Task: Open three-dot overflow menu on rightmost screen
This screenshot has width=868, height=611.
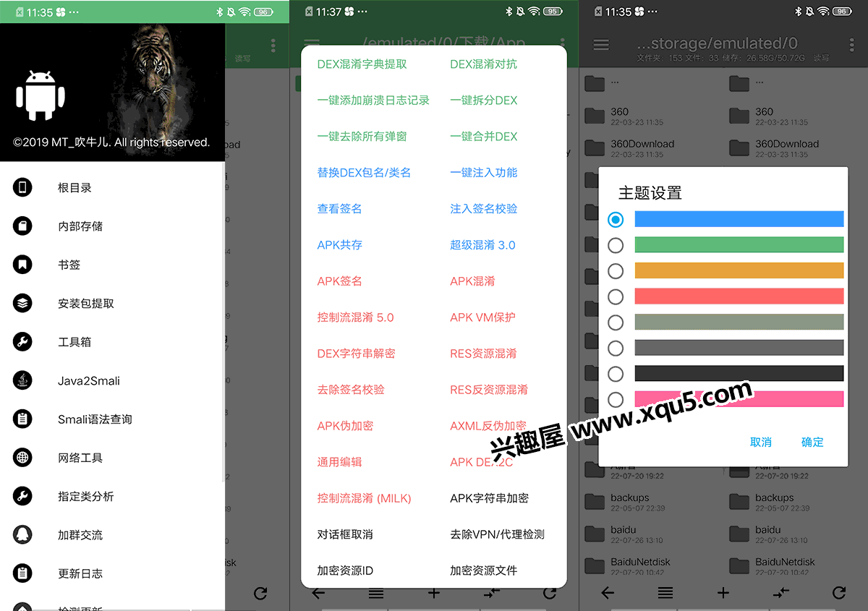Action: click(x=852, y=45)
